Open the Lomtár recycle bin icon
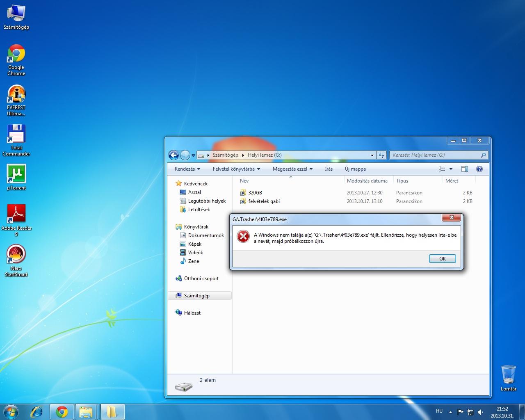 509,378
